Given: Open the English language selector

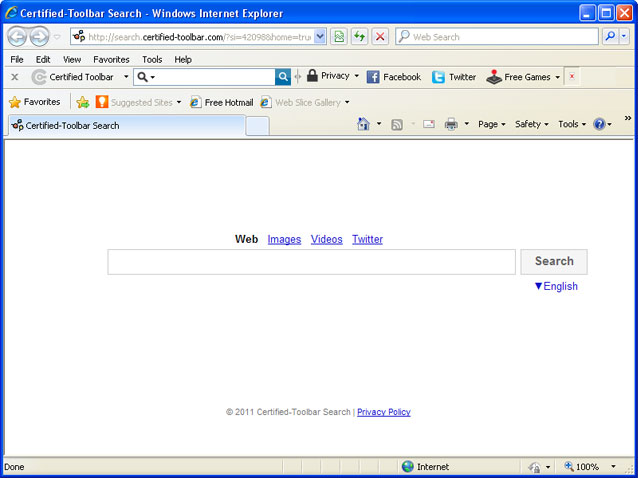Looking at the screenshot, I should pos(556,286).
